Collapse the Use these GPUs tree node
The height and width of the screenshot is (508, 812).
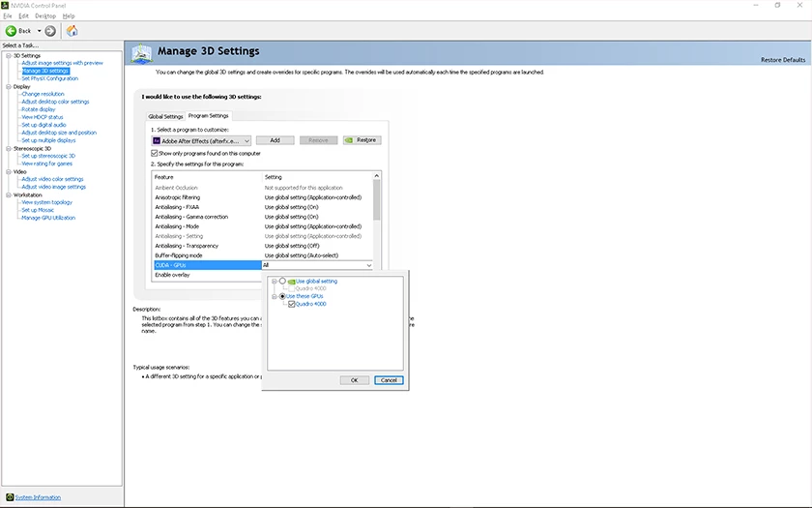[x=275, y=296]
